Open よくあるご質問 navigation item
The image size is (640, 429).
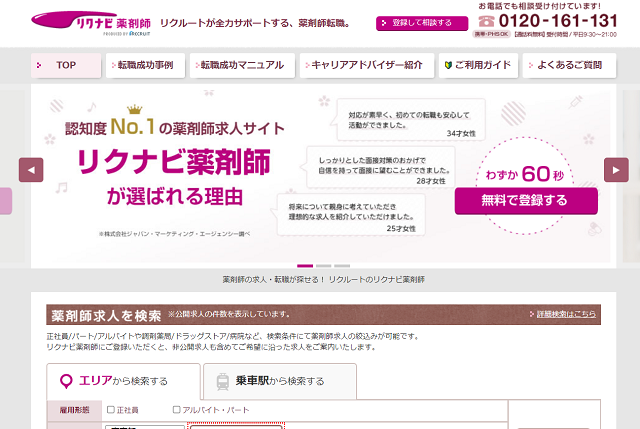pos(569,65)
